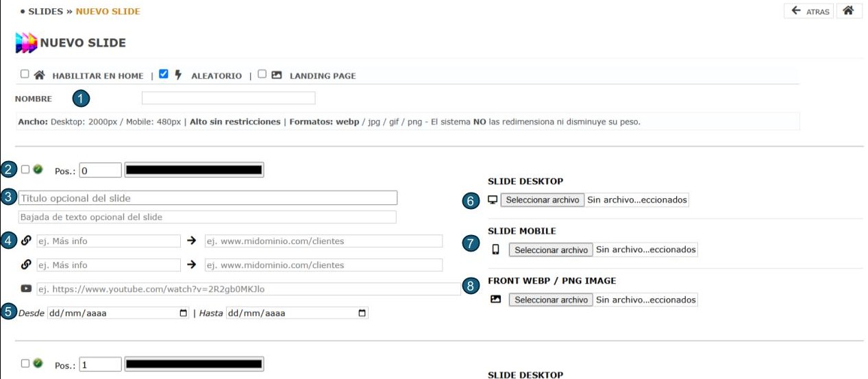Open the Hasta date picker calendar icon
The image size is (868, 379).
tap(362, 313)
